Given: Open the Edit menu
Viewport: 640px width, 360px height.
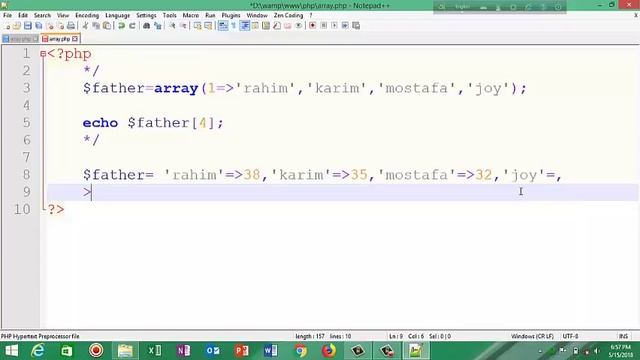Looking at the screenshot, I should (x=23, y=15).
